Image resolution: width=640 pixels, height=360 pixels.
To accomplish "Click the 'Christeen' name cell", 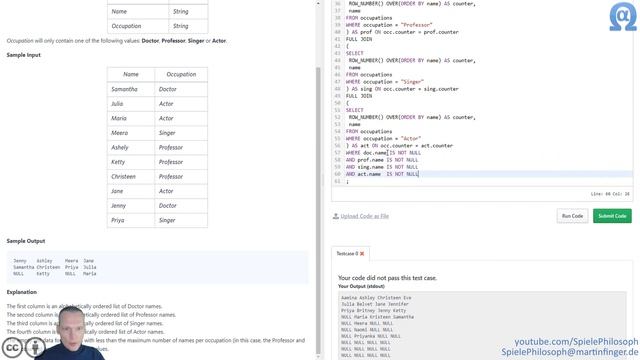I will [131, 176].
